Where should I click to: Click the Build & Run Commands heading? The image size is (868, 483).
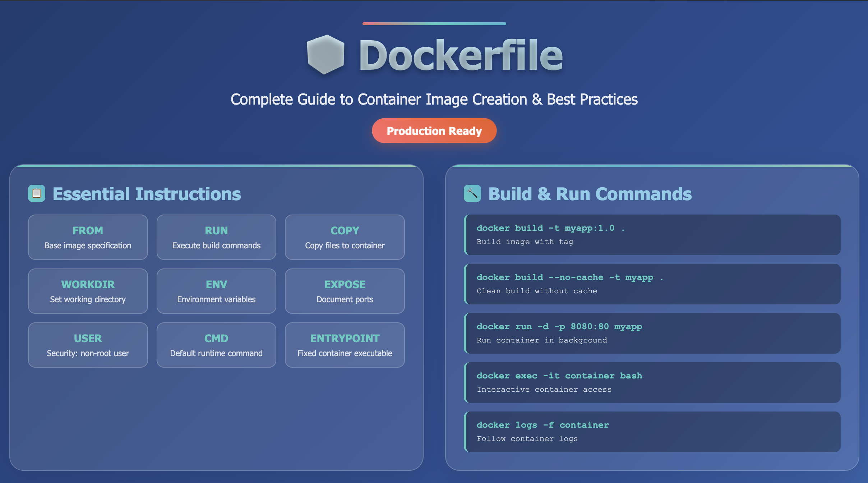590,194
